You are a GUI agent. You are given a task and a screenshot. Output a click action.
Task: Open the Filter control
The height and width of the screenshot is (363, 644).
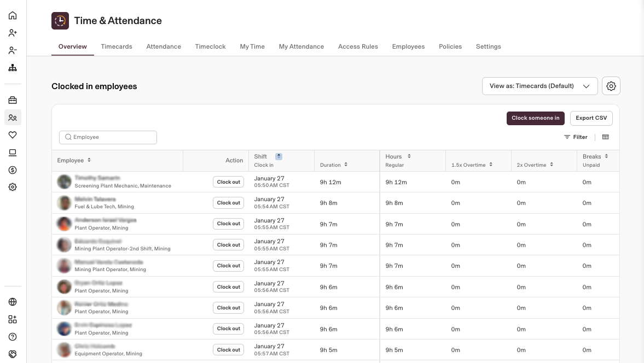[x=576, y=137]
